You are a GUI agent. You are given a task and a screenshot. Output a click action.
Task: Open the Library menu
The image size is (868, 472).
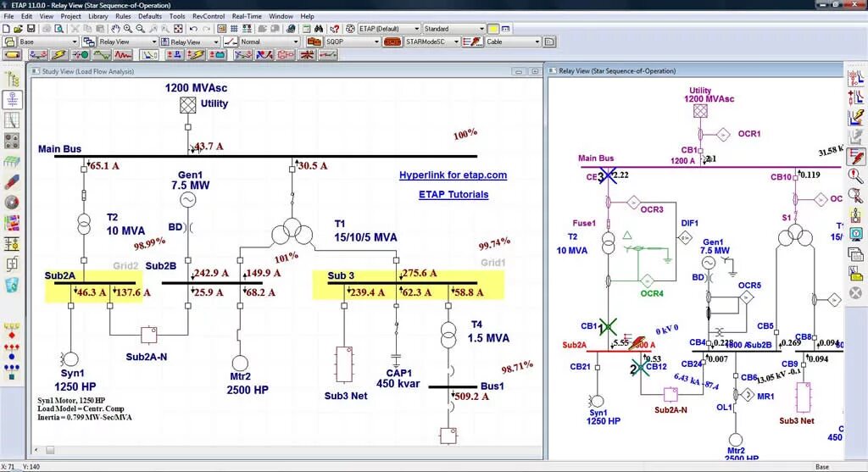98,16
